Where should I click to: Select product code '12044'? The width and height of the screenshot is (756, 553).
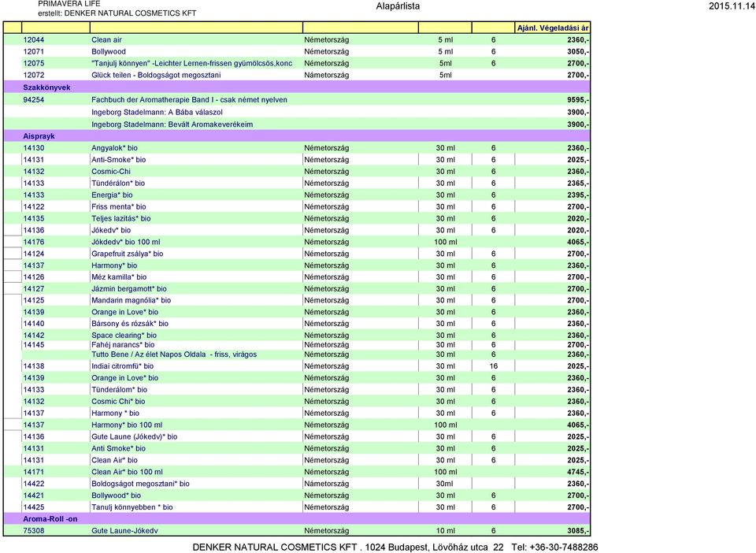pos(34,40)
